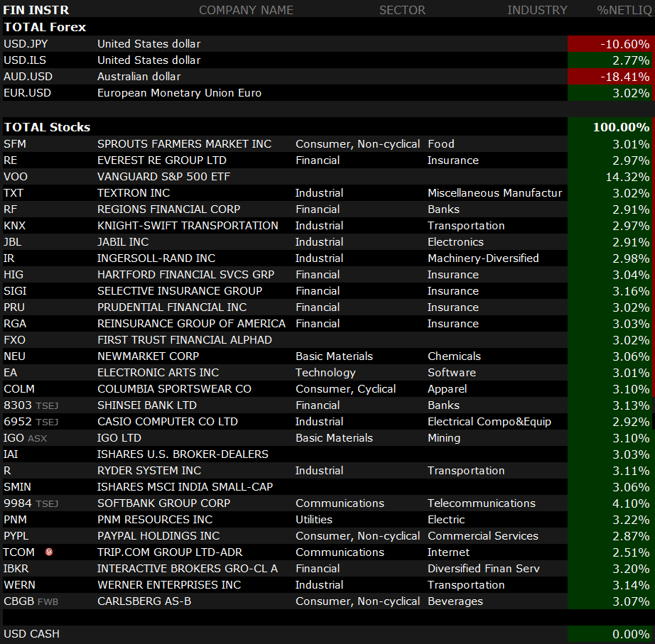
Task: Select FIRST TRUST FINANCIAL ALPHAD
Action: pos(185,340)
